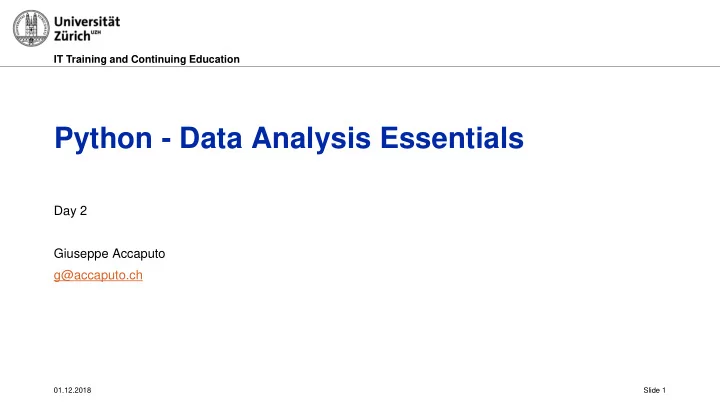
Task: Click the "Day 2" subtitle
Action: click(70, 211)
